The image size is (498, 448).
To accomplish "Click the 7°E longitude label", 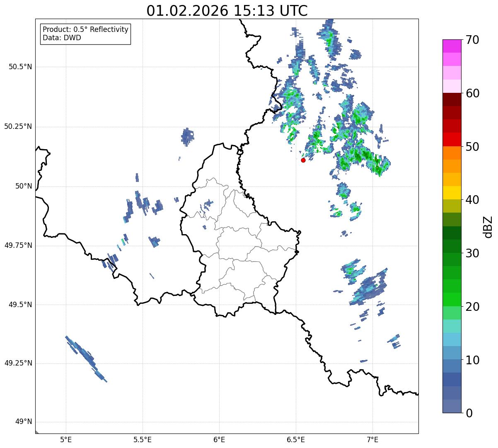I will point(372,439).
